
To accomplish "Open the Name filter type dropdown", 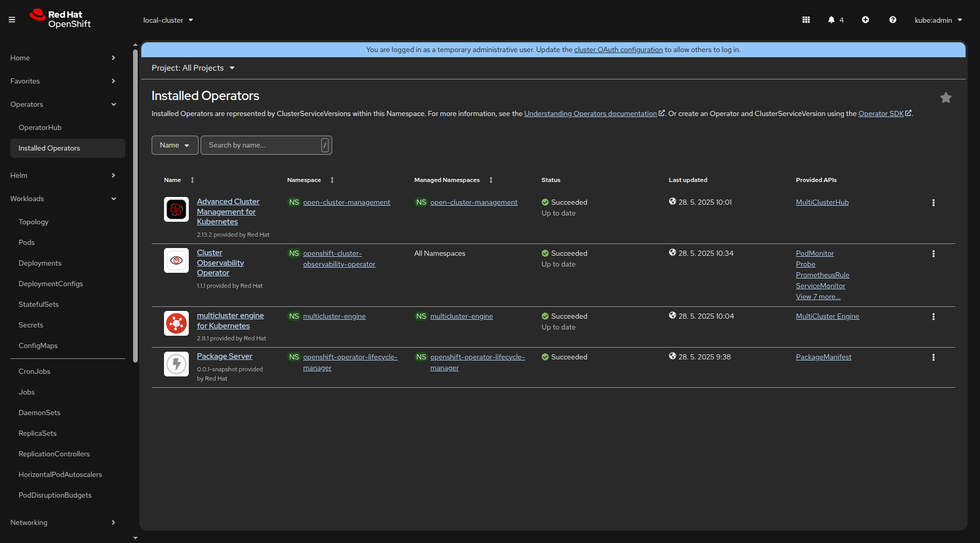I will tap(174, 145).
